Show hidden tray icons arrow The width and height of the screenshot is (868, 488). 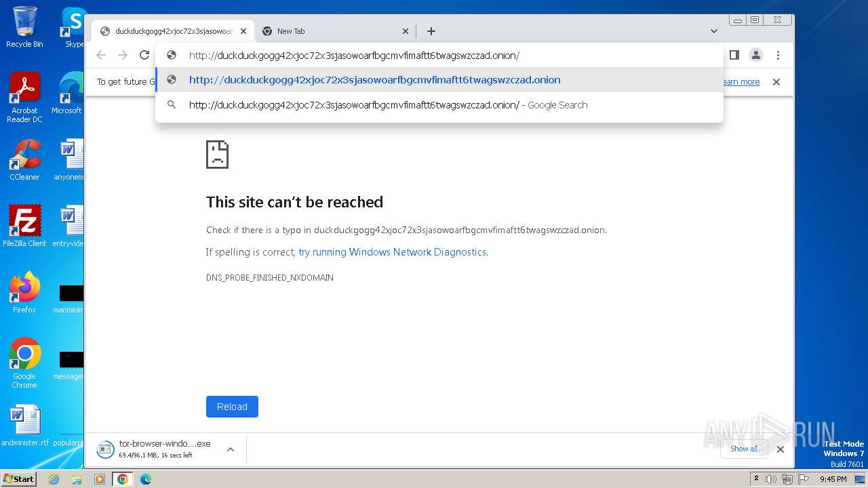tap(756, 479)
